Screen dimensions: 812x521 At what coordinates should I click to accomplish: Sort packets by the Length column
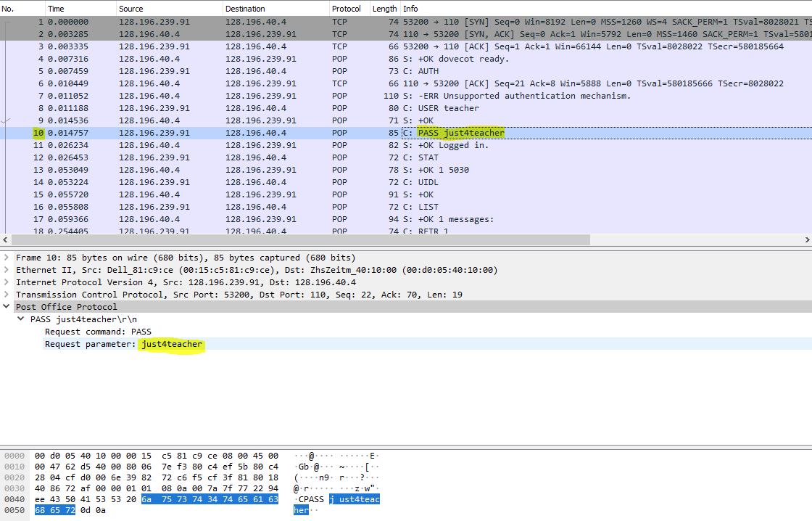(x=384, y=8)
